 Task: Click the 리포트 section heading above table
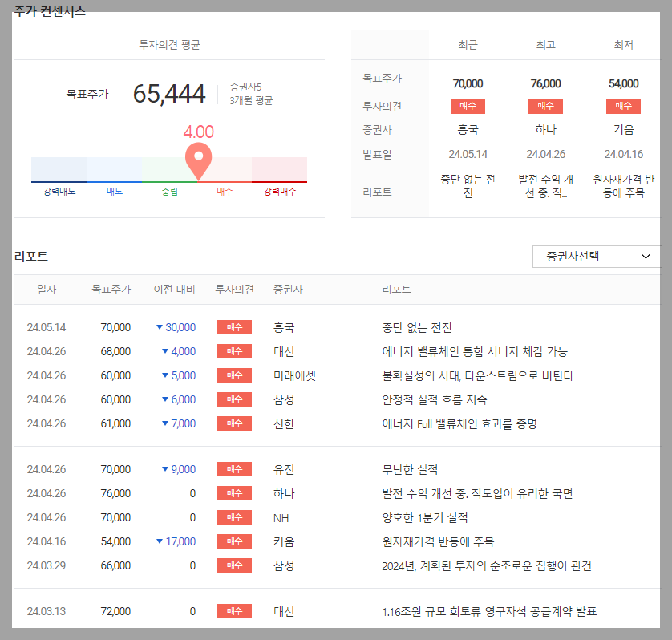pyautogui.click(x=30, y=257)
